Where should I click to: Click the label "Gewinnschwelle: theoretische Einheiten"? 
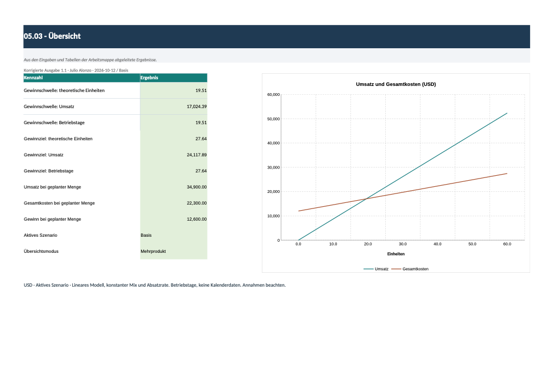coord(64,90)
